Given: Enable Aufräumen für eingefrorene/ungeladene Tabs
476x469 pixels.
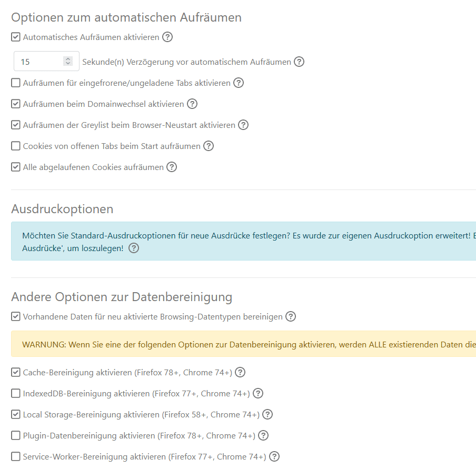Looking at the screenshot, I should [15, 83].
